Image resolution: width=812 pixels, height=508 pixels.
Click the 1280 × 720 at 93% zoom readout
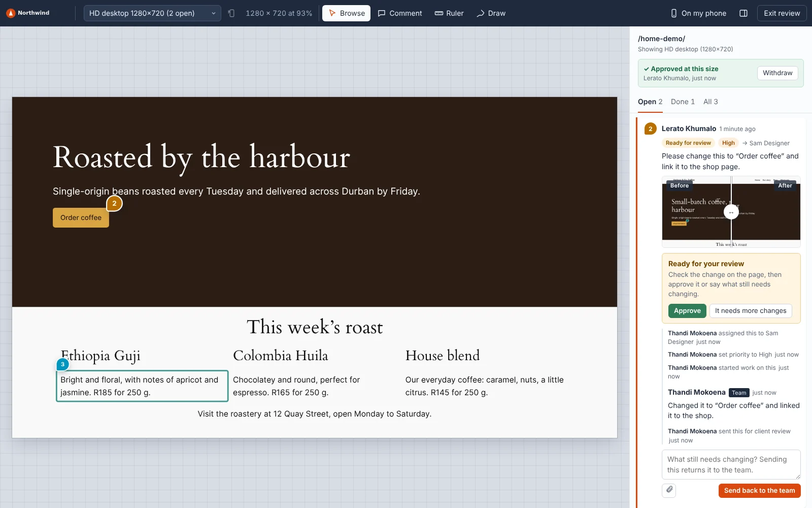(x=279, y=13)
